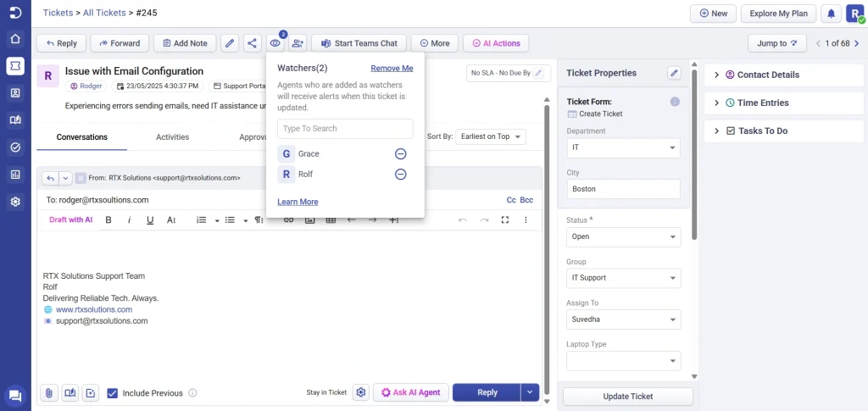Go to All Tickets breadcrumb
The height and width of the screenshot is (411, 868).
pyautogui.click(x=103, y=13)
